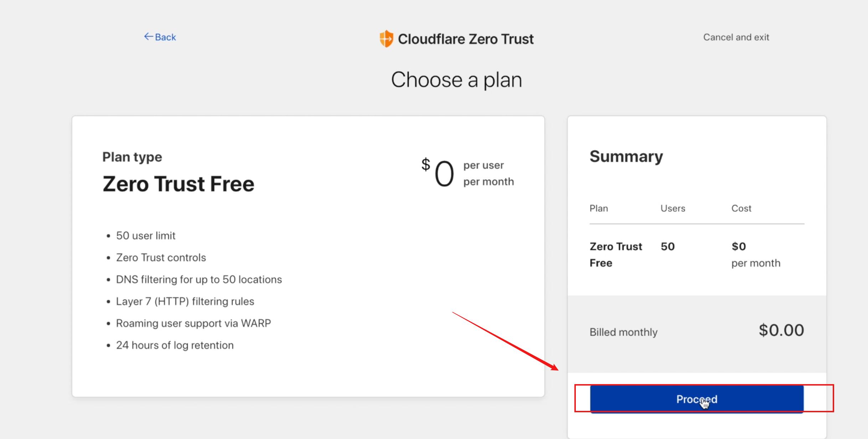Click the large $0 plan price

pyautogui.click(x=439, y=174)
